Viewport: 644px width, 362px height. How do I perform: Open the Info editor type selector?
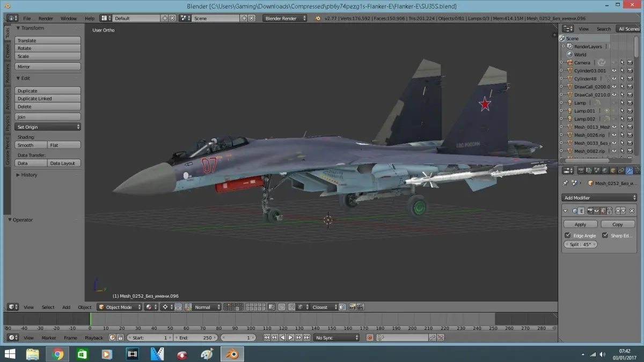pos(12,18)
